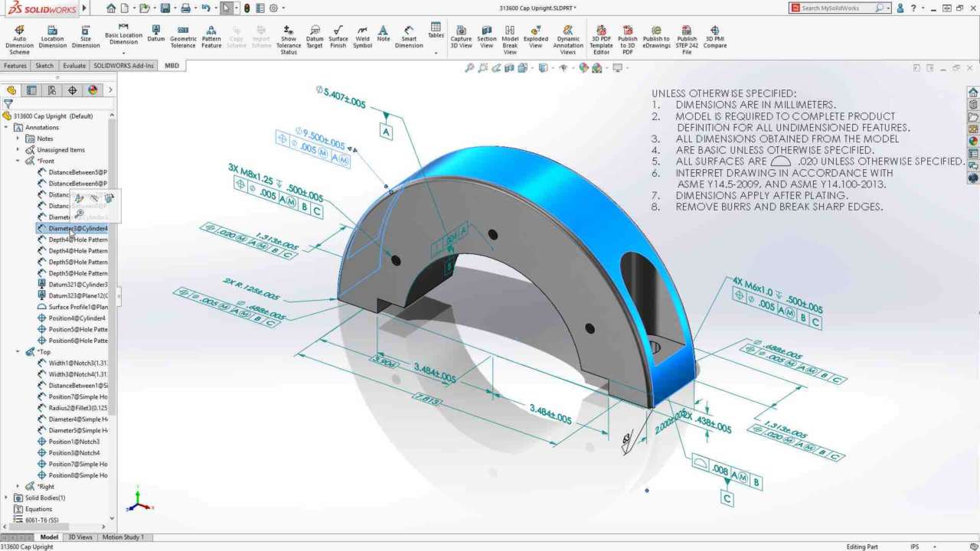The width and height of the screenshot is (980, 551).
Task: Publish to 3D PDF
Action: coord(627,40)
